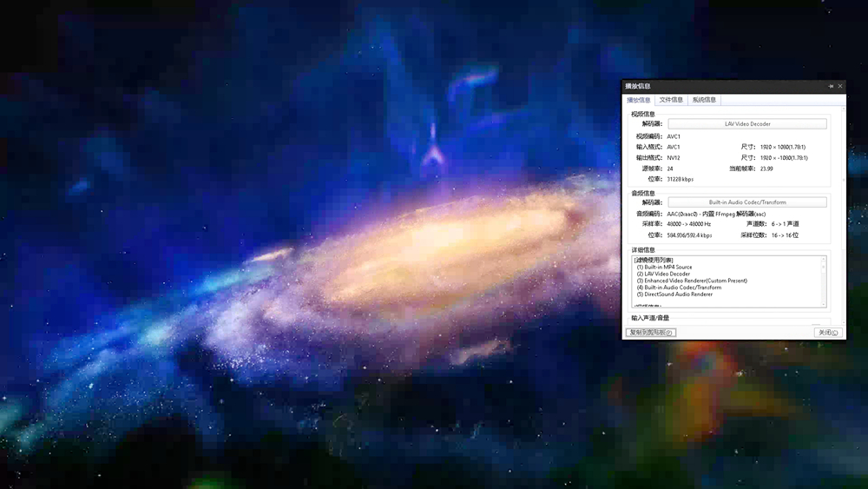
Task: Click the output size value 1920 × -1080(1.78:1)
Action: click(784, 158)
